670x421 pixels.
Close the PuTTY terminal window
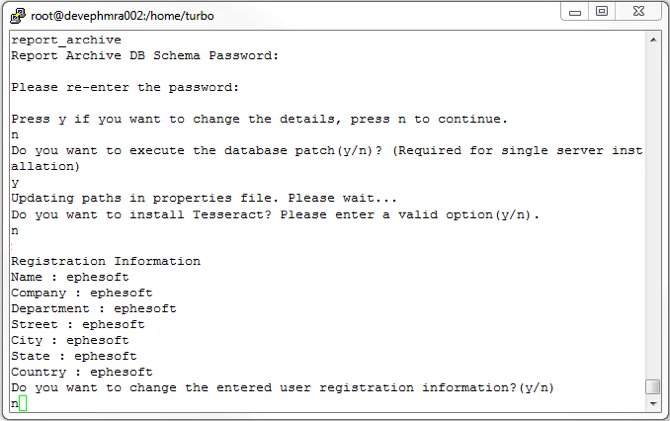(640, 12)
